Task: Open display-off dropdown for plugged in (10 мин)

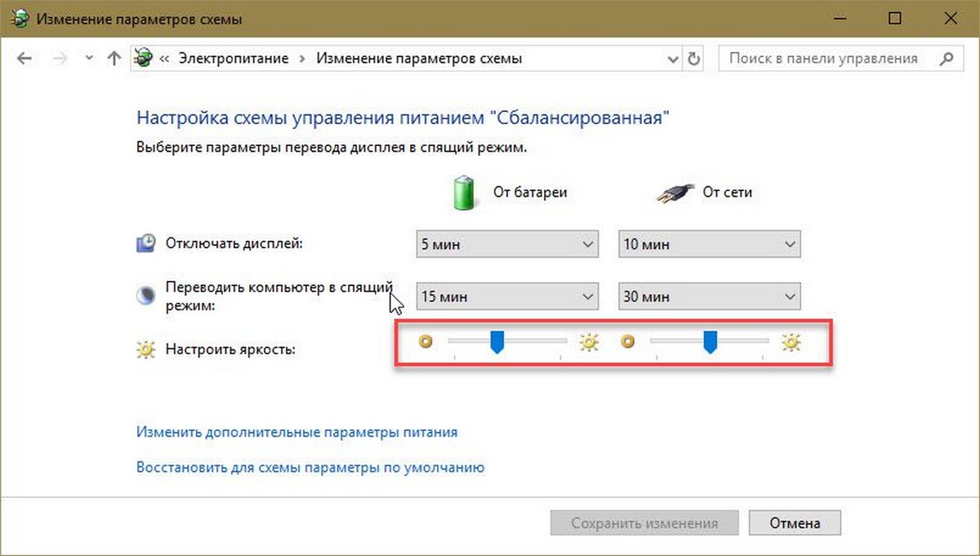Action: click(710, 244)
